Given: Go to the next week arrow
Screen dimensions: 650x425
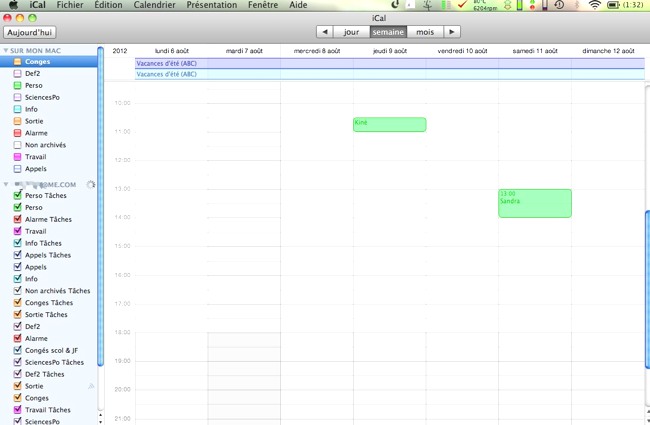Looking at the screenshot, I should (452, 32).
